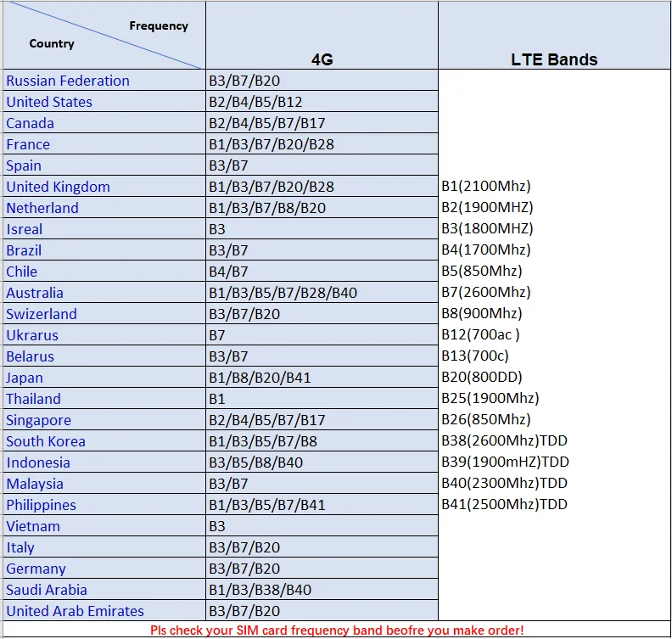The height and width of the screenshot is (639, 672).
Task: Select the B4(1700Mhz) band entry
Action: coord(486,249)
